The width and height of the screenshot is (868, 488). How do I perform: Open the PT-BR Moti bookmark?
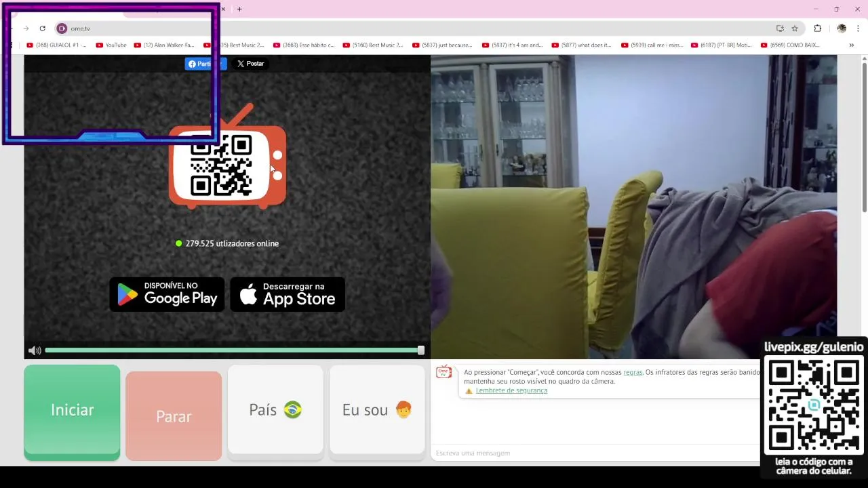(x=722, y=45)
